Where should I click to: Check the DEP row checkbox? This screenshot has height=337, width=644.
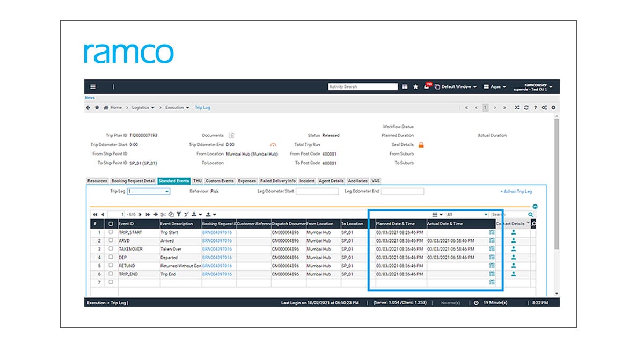click(111, 257)
